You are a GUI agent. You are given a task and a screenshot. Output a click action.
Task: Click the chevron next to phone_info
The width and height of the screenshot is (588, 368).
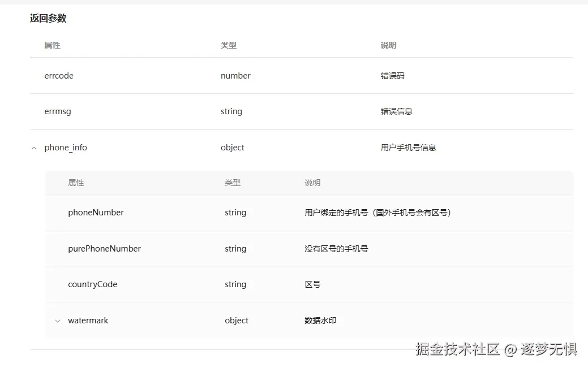[x=33, y=148]
